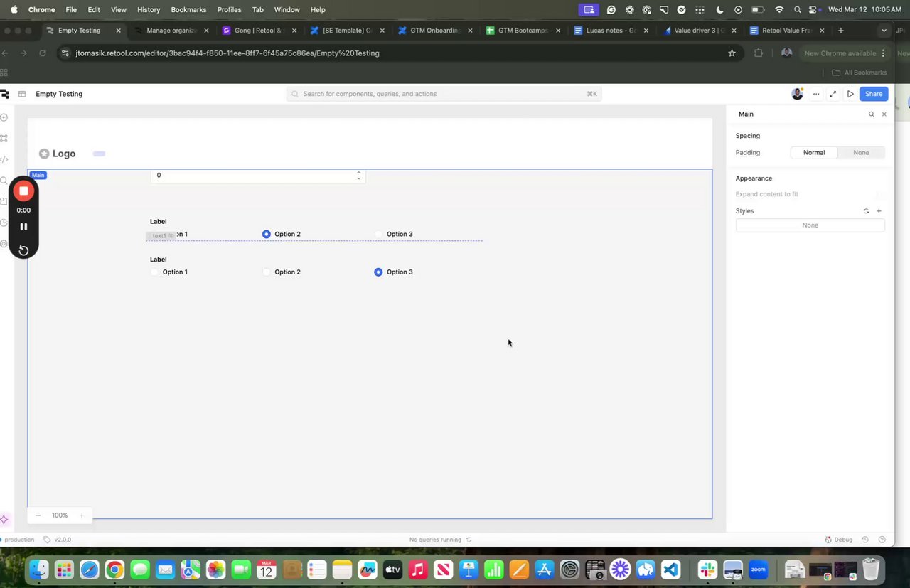Open Chrome Bookmarks menu
This screenshot has height=588, width=910.
coord(188,10)
